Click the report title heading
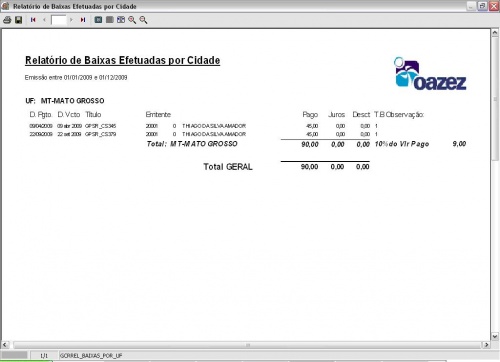This screenshot has width=500, height=362. [123, 60]
